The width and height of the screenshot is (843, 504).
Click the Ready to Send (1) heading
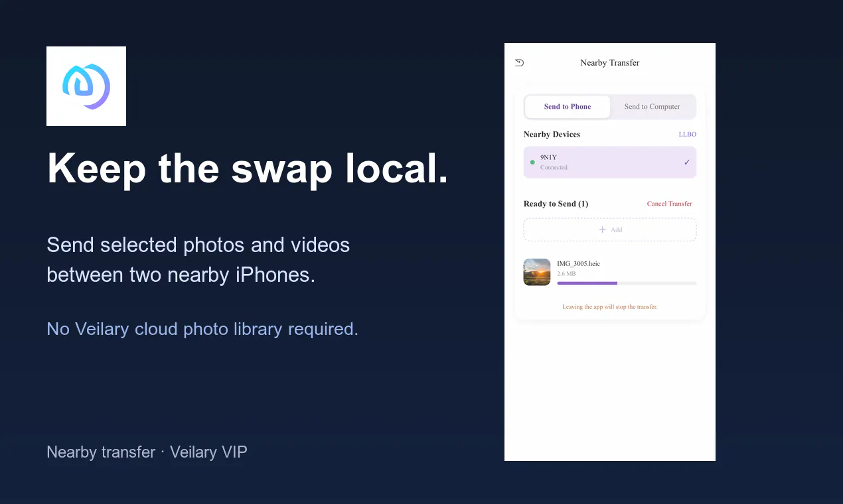coord(556,204)
